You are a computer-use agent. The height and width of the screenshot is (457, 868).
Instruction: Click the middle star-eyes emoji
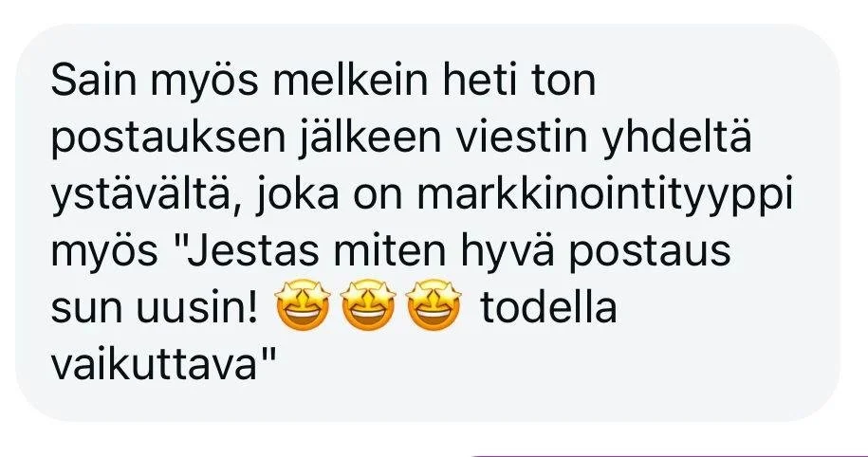pos(368,305)
